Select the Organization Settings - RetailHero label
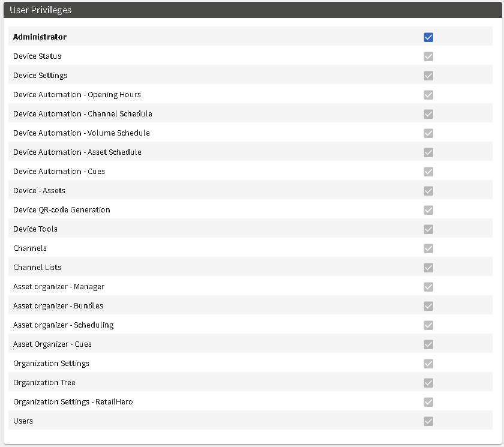This screenshot has height=447, width=504. [73, 402]
